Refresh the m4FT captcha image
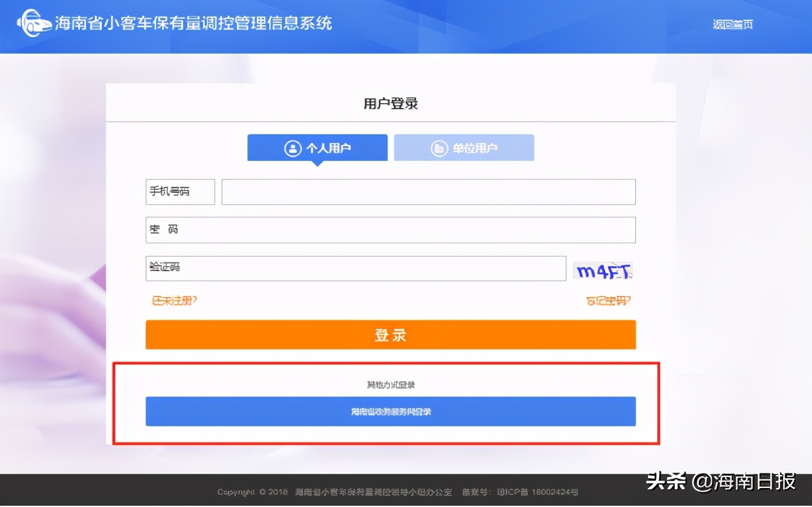 coord(603,271)
